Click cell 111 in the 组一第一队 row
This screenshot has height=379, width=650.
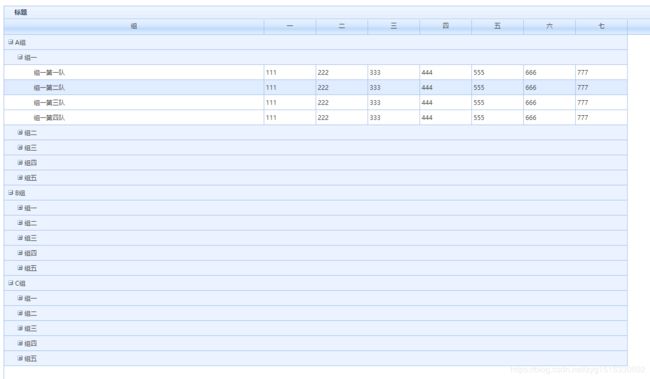point(290,73)
